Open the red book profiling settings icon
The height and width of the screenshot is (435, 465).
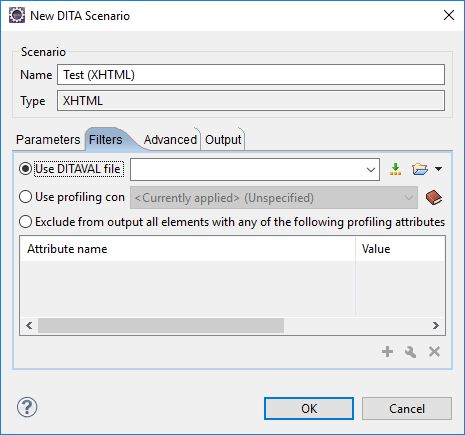(x=434, y=198)
